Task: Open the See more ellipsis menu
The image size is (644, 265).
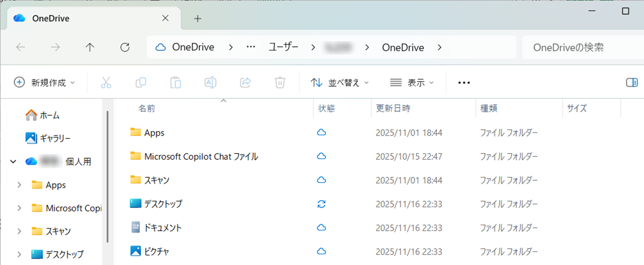Action: click(464, 82)
